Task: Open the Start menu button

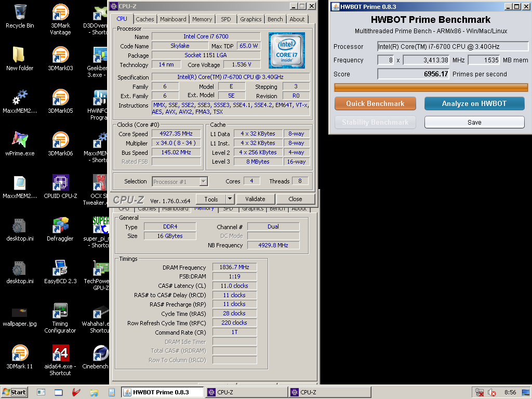Action: pos(14,392)
